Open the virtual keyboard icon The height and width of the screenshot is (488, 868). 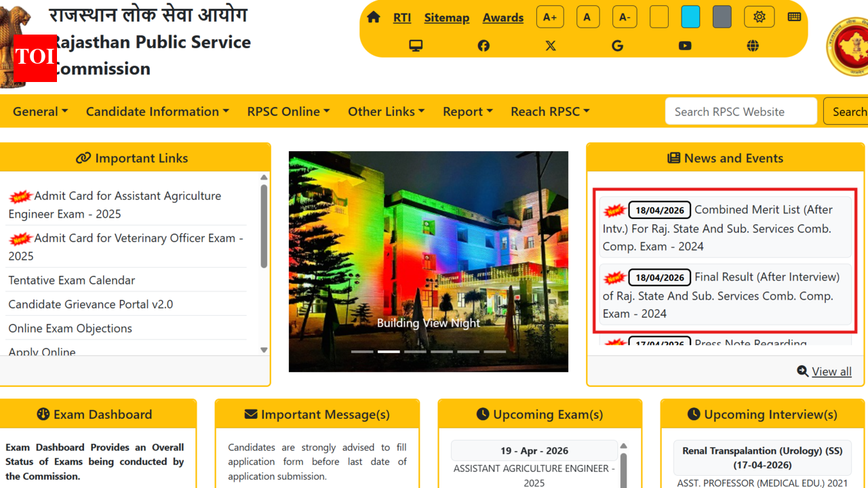(x=794, y=16)
